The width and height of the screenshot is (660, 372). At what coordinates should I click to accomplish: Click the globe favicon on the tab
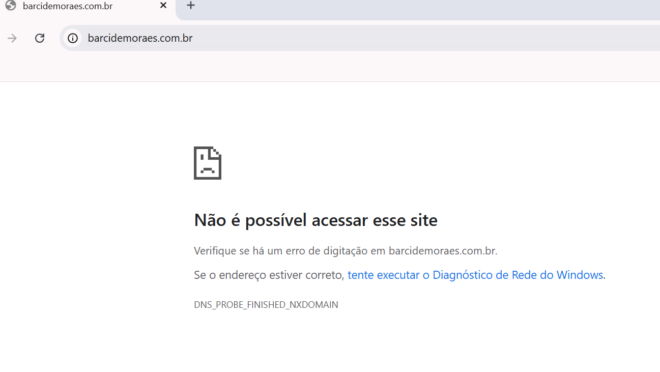[11, 5]
